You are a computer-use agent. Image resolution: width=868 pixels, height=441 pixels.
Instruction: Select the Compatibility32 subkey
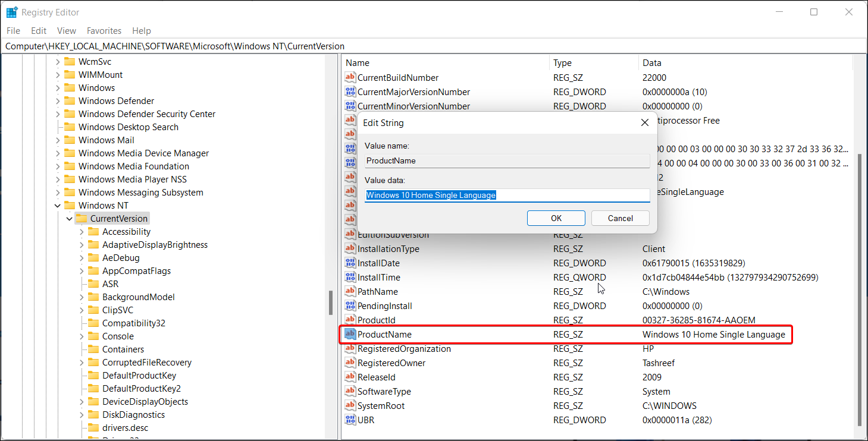[x=134, y=323]
